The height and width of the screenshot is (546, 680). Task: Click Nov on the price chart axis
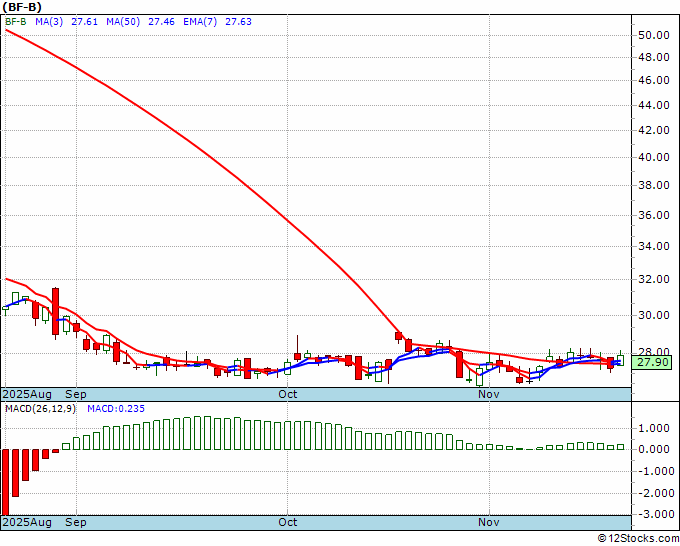489,394
